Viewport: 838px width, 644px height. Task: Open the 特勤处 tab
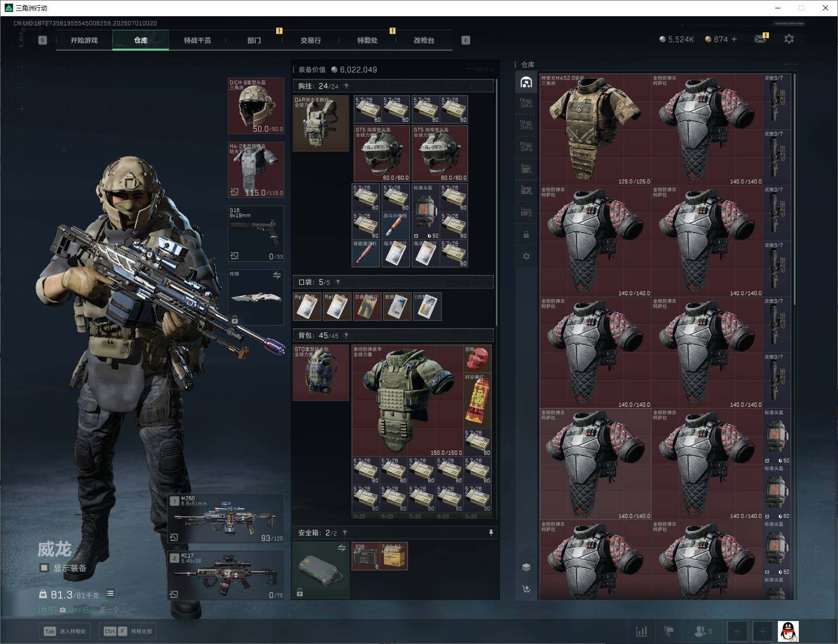point(367,40)
